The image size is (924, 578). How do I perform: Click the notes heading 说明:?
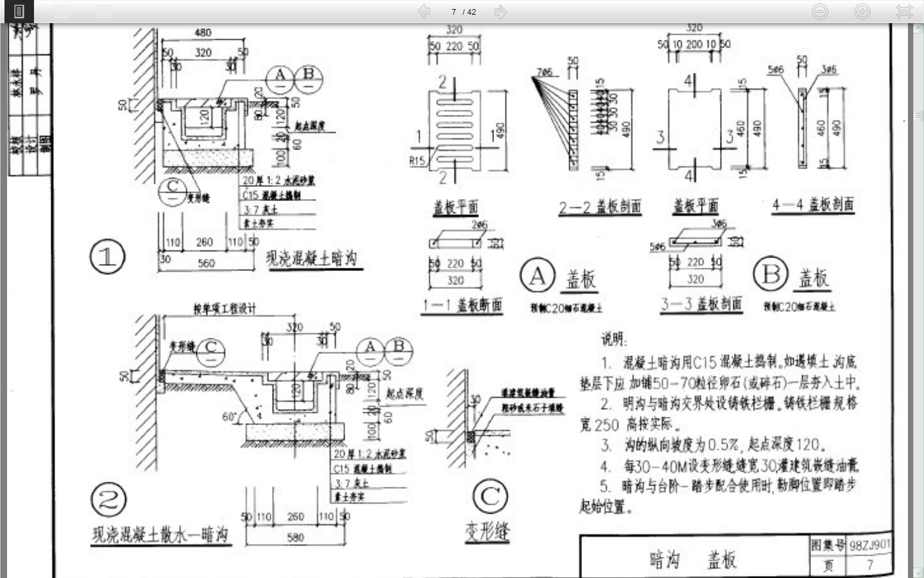click(x=614, y=339)
